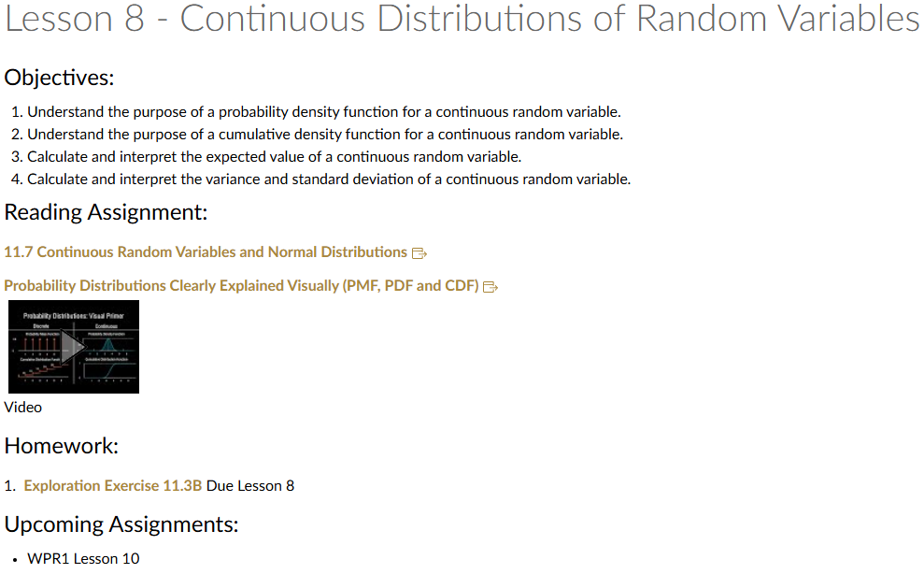Click objective 1 about probability density function
Viewport: 924px width, 574px height.
323,112
